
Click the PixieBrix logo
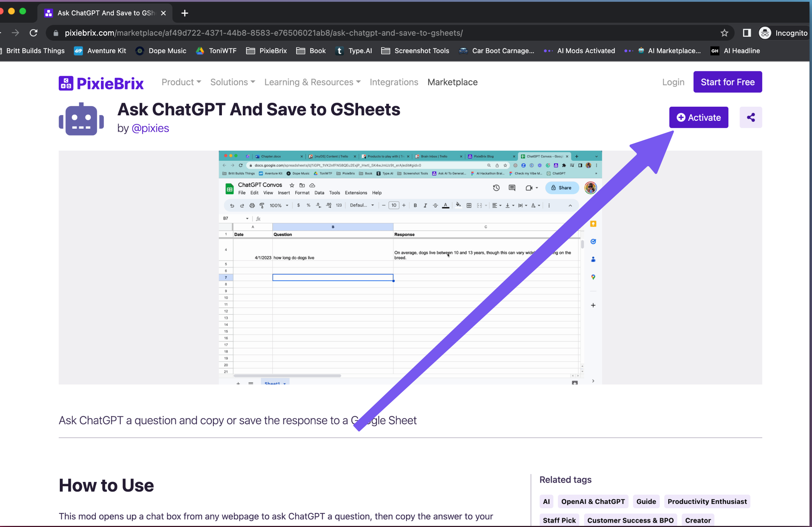[x=101, y=83]
